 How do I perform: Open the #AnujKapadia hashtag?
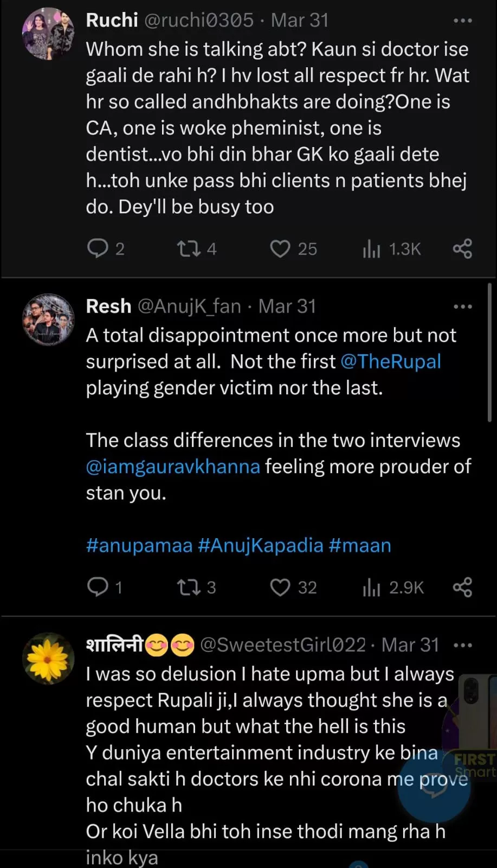[261, 545]
